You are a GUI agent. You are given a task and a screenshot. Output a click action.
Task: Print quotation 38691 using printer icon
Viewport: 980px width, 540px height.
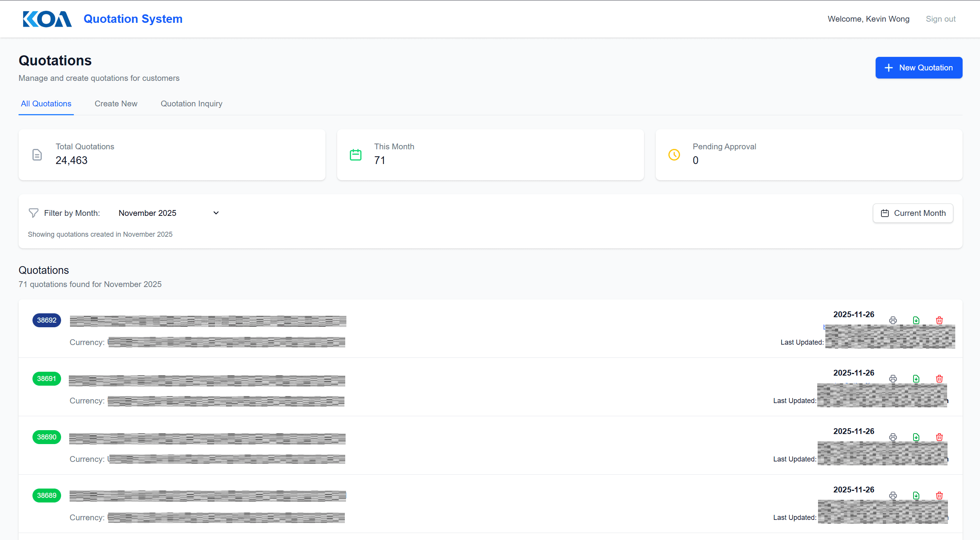click(893, 379)
